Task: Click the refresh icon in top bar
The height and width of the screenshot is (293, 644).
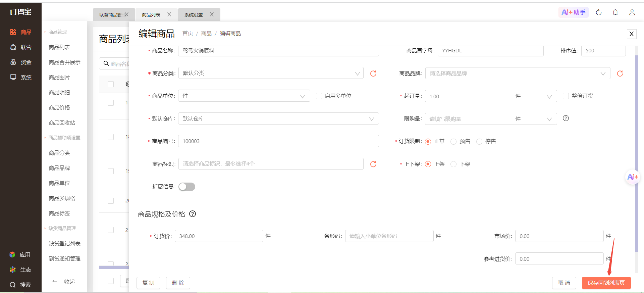Action: 599,12
